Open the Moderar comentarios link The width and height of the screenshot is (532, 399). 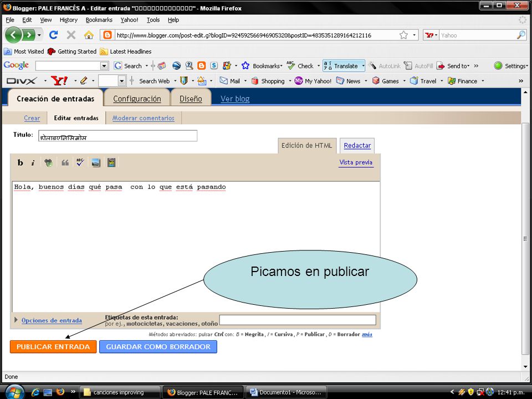pyautogui.click(x=143, y=118)
